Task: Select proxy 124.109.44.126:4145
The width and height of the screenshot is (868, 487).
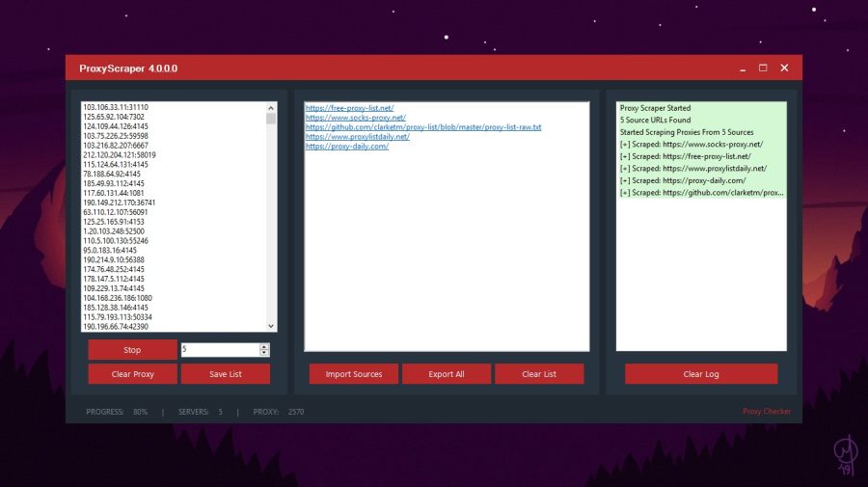Action: point(116,126)
